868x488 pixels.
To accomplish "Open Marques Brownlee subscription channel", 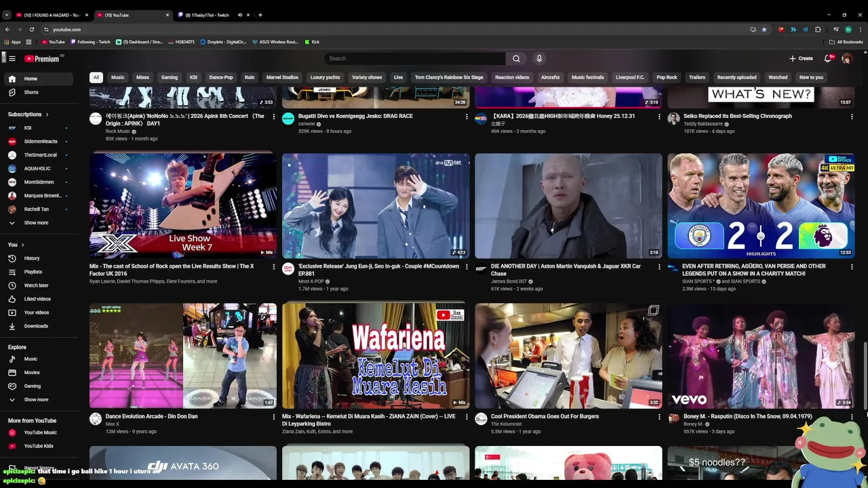I will [39, 196].
